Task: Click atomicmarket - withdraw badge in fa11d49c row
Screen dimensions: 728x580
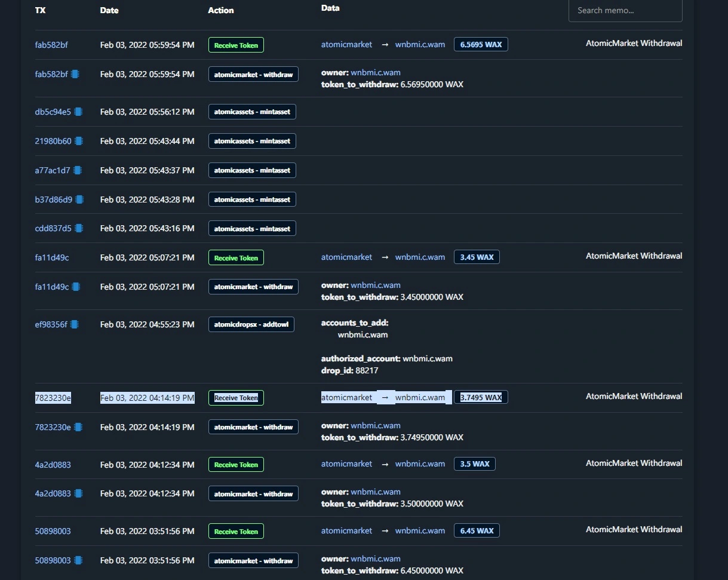Action: [x=253, y=287]
